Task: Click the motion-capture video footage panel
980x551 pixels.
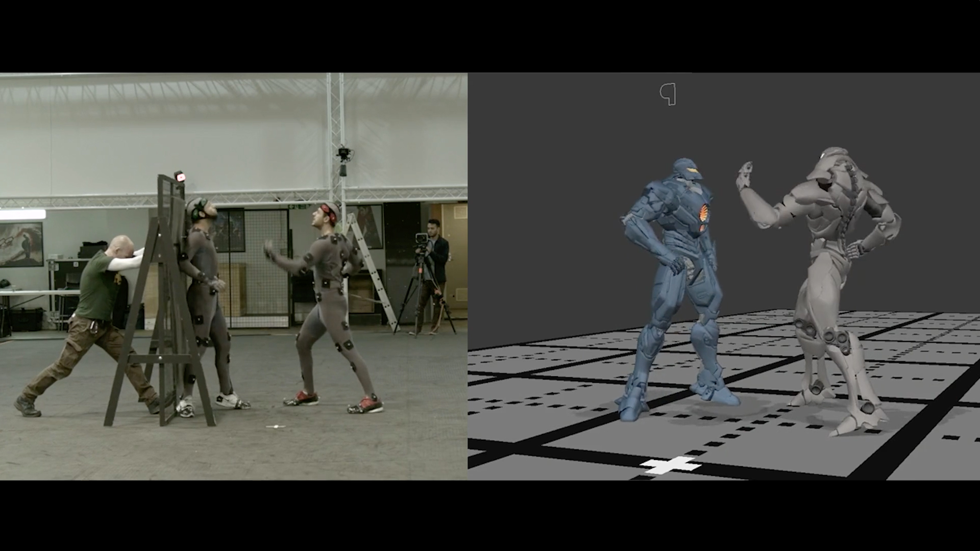Action: point(234,276)
